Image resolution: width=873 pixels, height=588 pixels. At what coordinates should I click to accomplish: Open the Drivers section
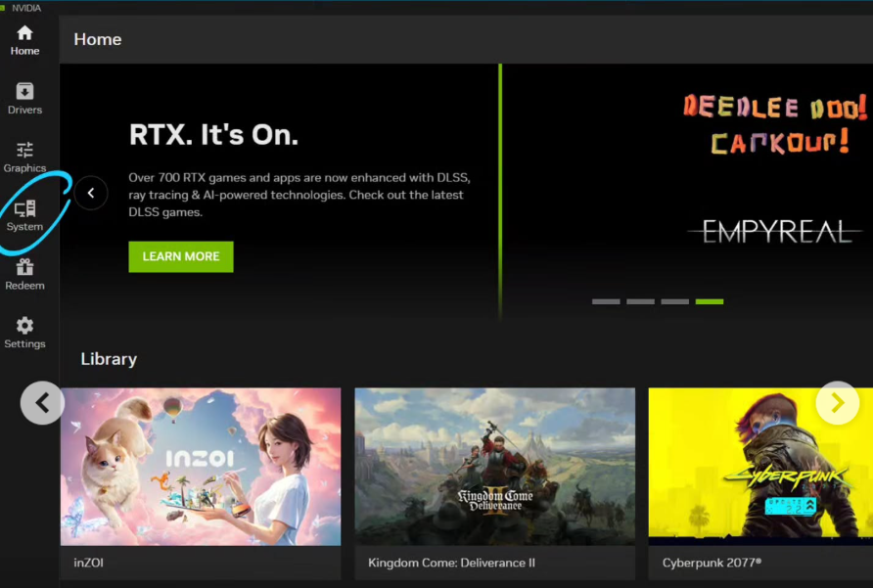[24, 99]
